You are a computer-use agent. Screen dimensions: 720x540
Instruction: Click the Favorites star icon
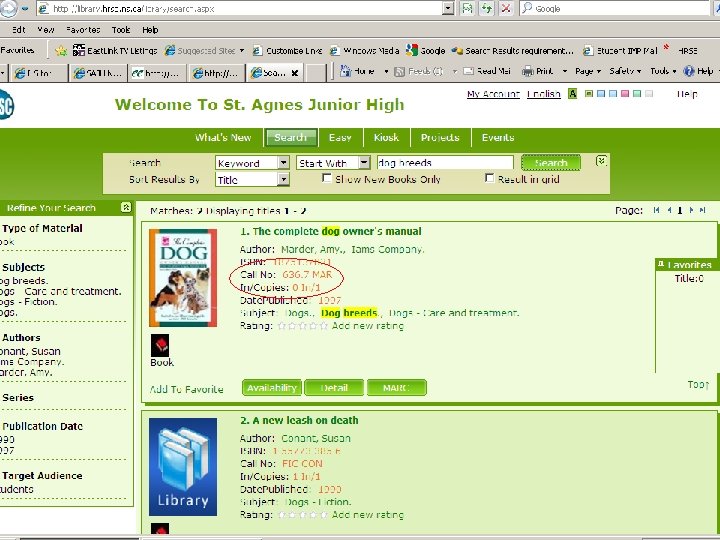61,51
